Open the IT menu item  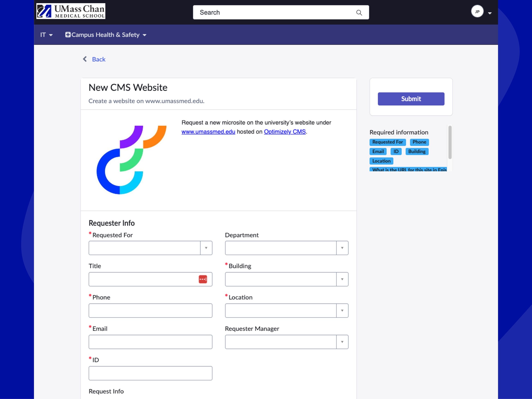[x=46, y=35]
